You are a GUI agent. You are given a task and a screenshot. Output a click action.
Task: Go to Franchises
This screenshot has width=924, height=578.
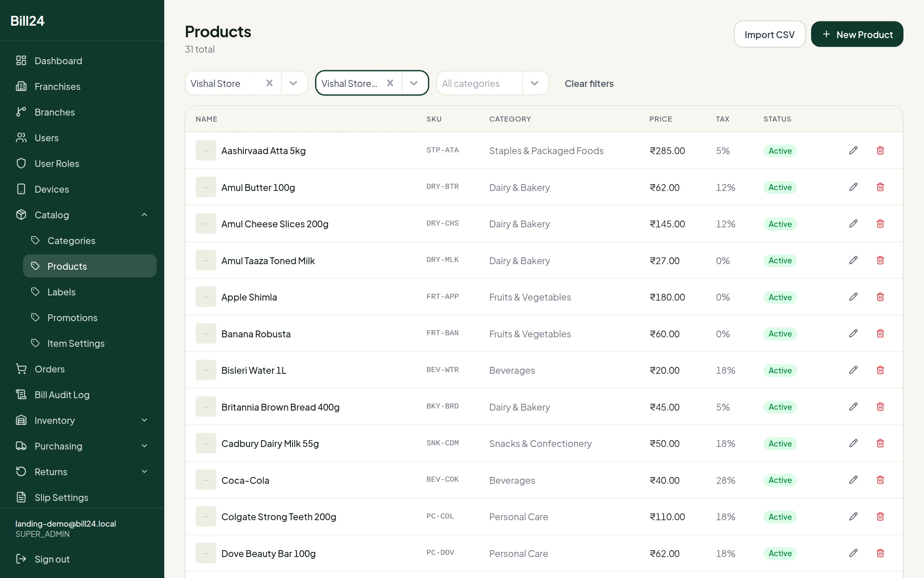82,86
